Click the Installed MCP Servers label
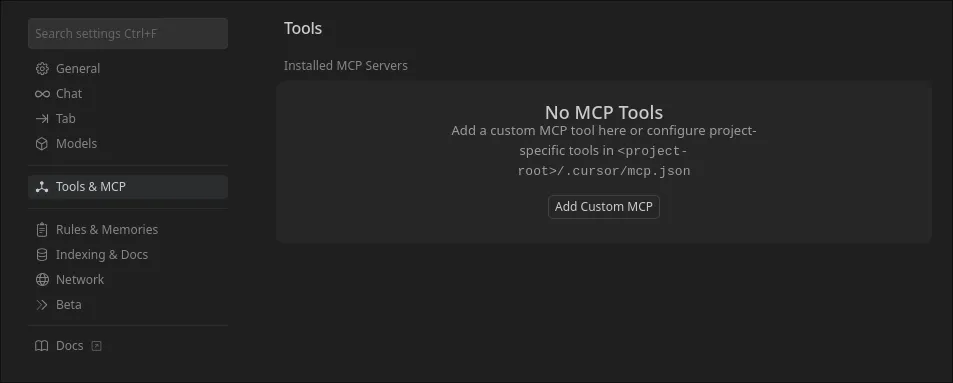953x383 pixels. pos(346,66)
